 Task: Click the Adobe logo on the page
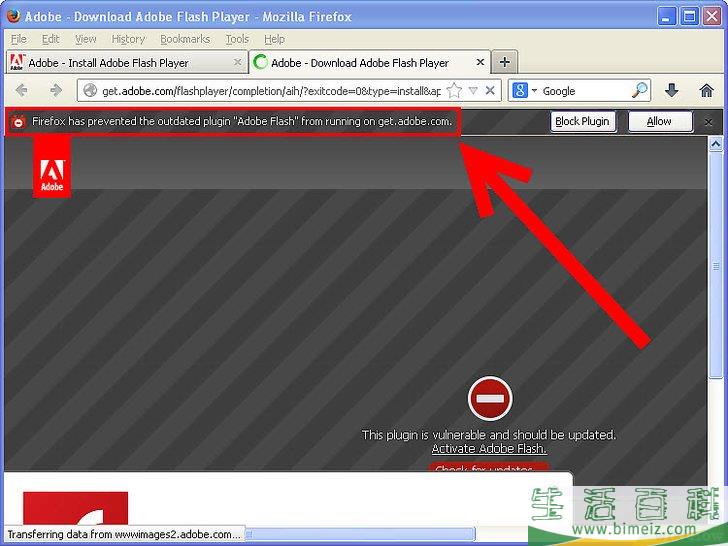coord(52,167)
